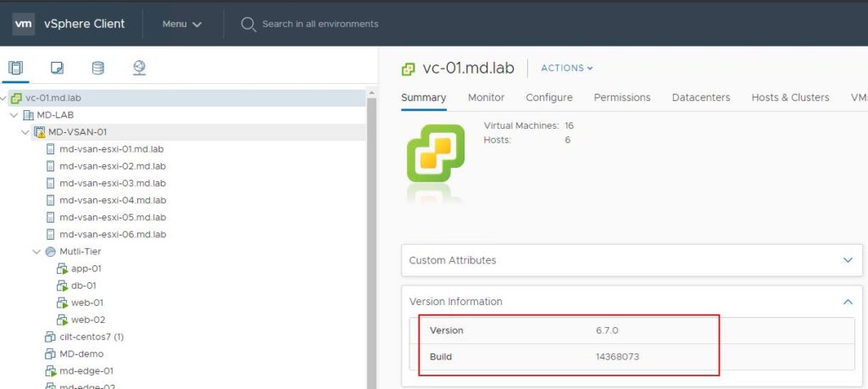Open the Menu dropdown

point(181,24)
